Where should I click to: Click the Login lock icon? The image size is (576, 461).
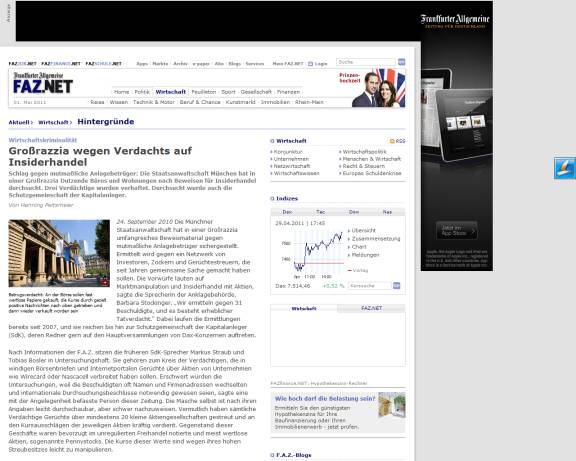310,64
